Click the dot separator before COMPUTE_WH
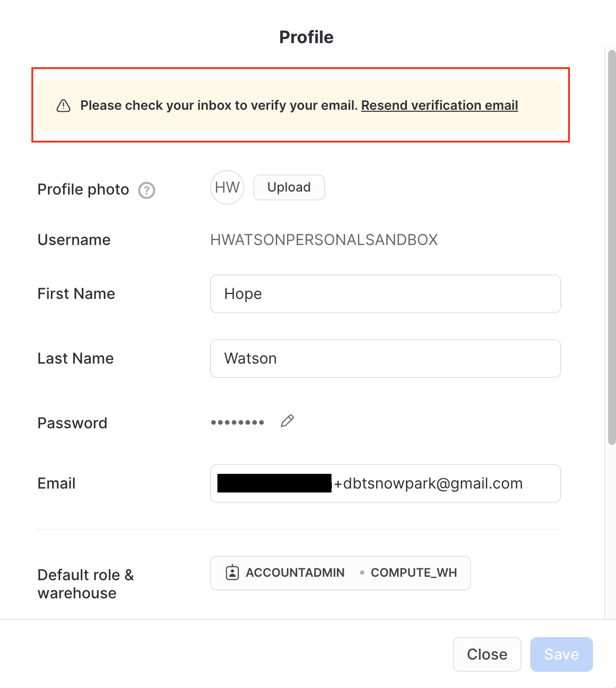 point(362,572)
